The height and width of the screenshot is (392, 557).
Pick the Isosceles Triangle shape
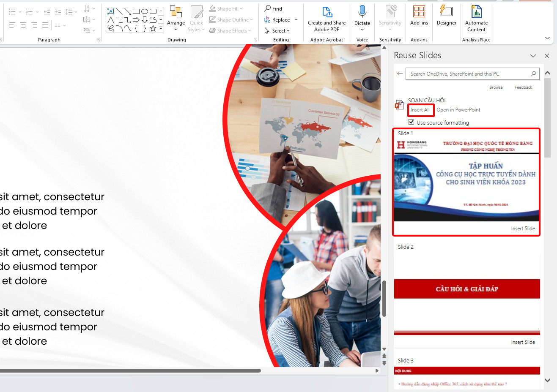[111, 20]
